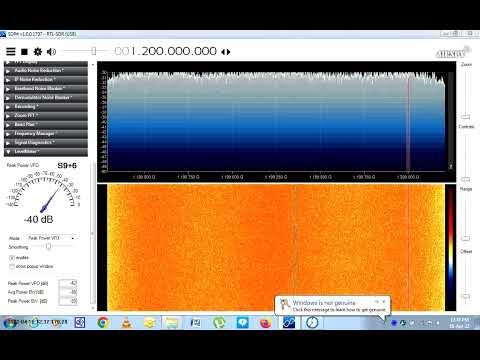
Task: Expand the Demodulator Noise Blanker panel
Action: [46, 98]
